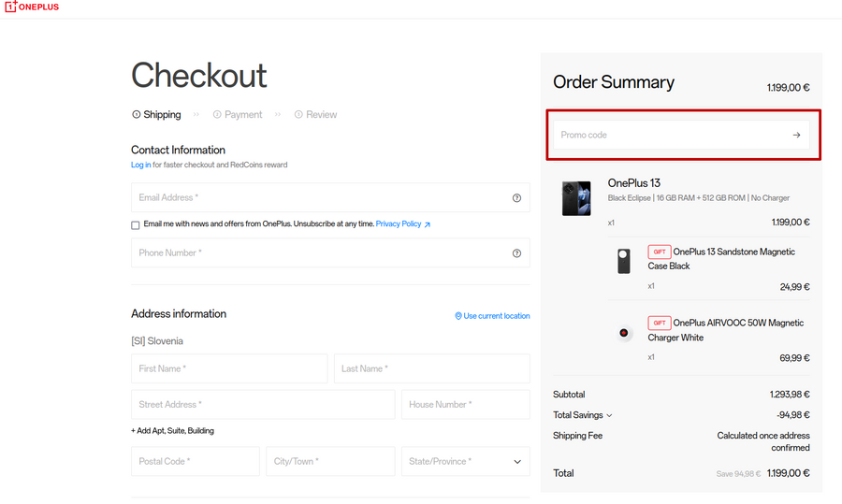The height and width of the screenshot is (504, 842).
Task: Click the Email Address help icon
Action: click(x=516, y=198)
